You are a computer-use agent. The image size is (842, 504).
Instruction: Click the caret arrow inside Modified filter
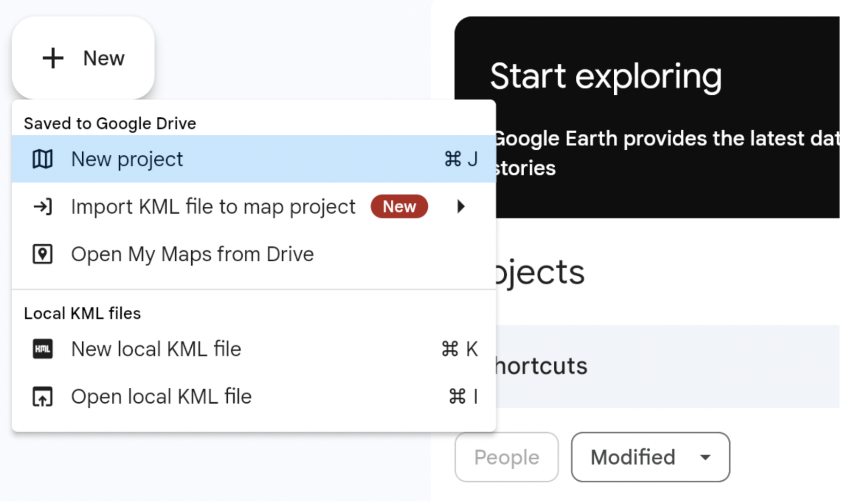click(x=705, y=457)
